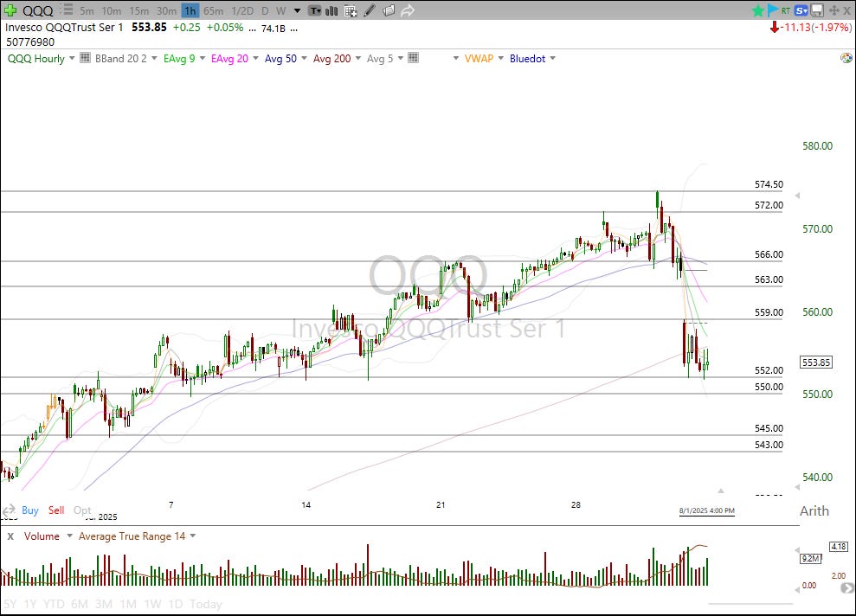The image size is (856, 616).
Task: Open the text style T dropdown icon
Action: coord(315,10)
